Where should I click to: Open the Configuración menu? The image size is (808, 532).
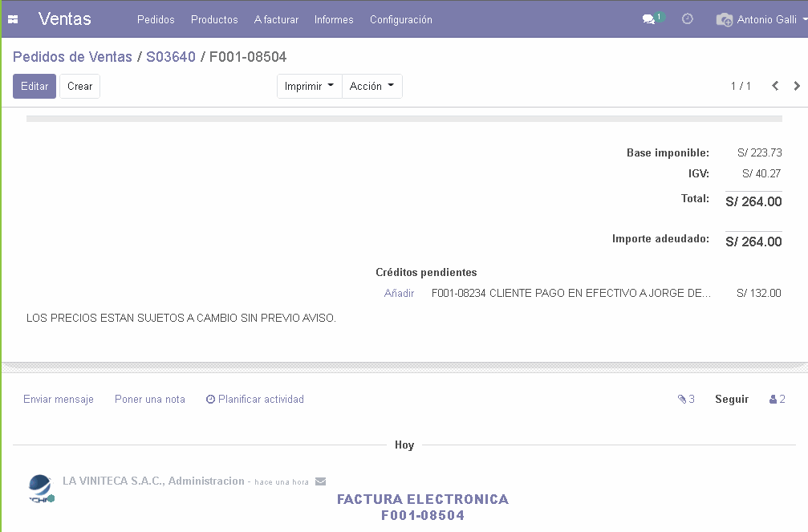[400, 19]
